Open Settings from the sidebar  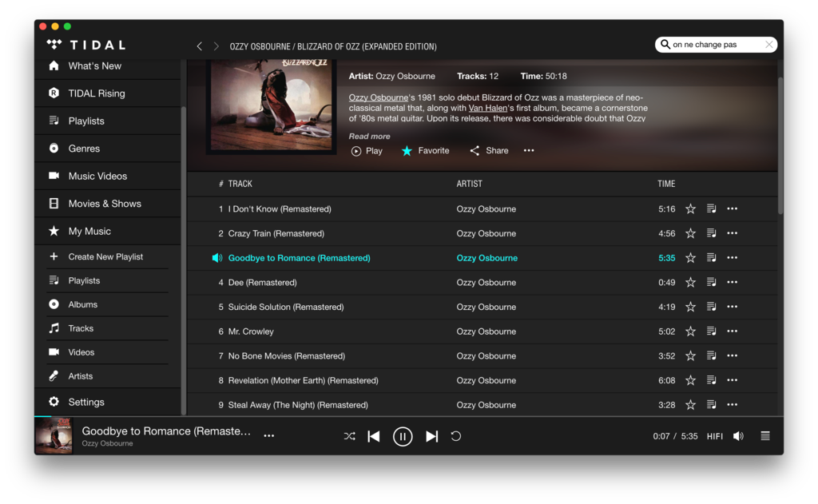pos(108,403)
